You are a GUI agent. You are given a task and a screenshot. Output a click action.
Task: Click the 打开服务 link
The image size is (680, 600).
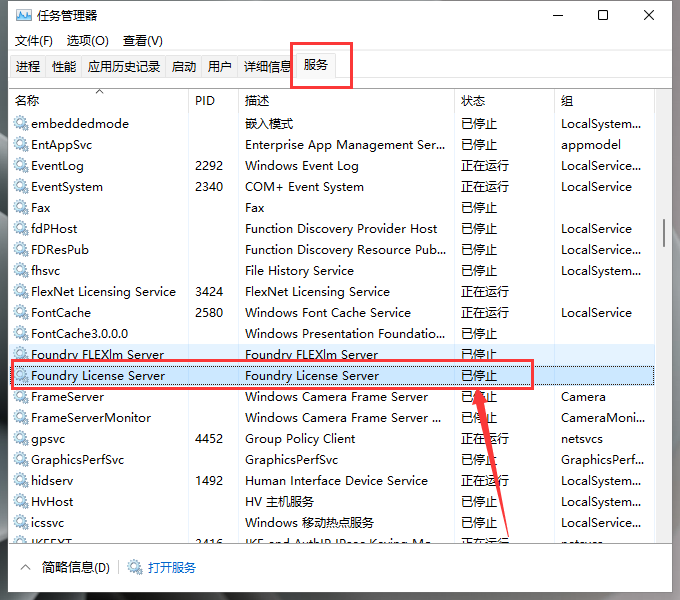(x=172, y=567)
